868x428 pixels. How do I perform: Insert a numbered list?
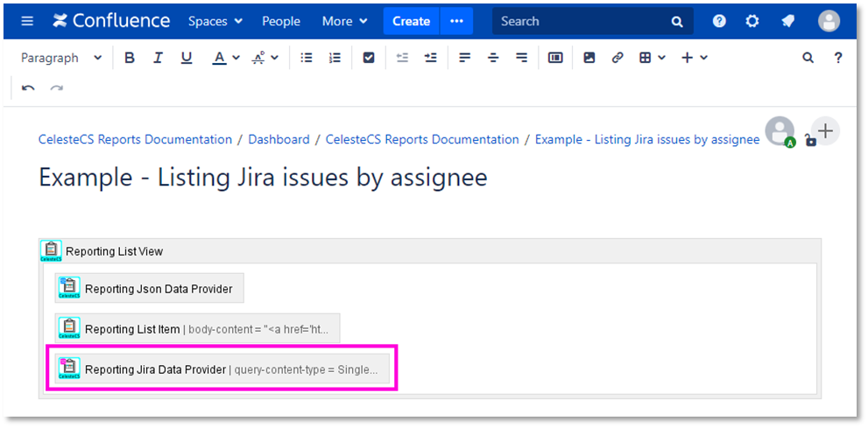[x=335, y=58]
